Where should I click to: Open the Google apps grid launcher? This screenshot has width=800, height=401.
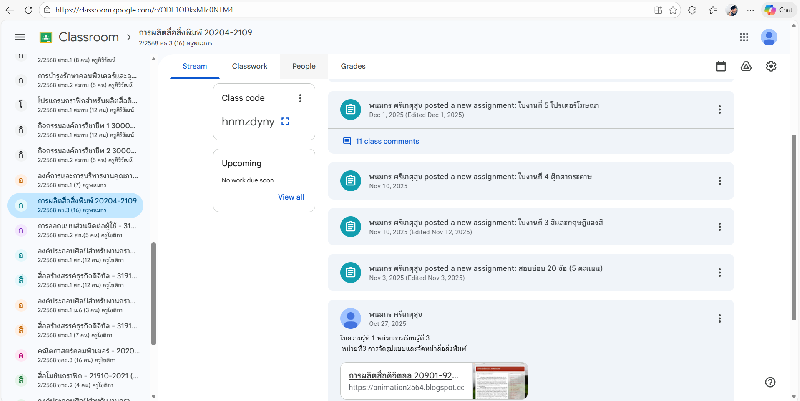pyautogui.click(x=743, y=37)
